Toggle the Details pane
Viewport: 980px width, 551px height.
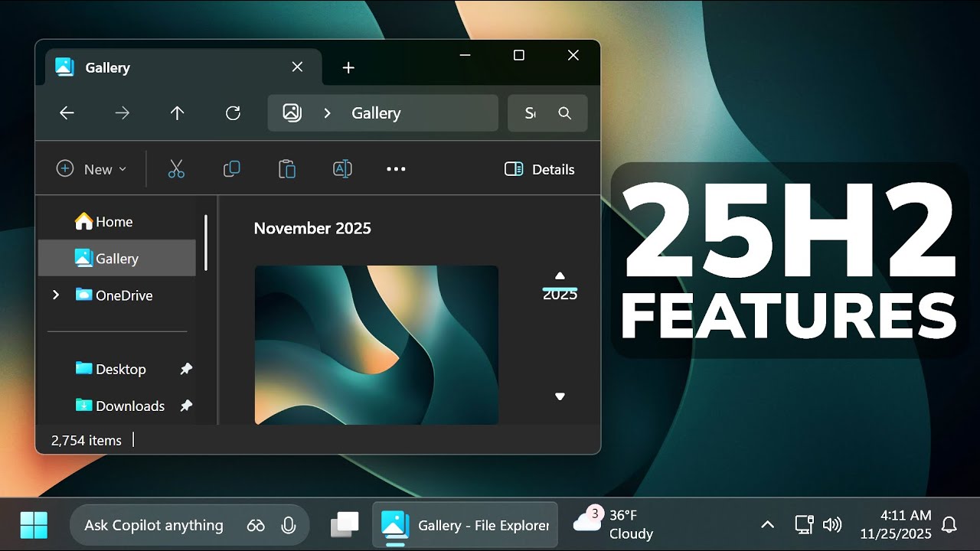[540, 169]
